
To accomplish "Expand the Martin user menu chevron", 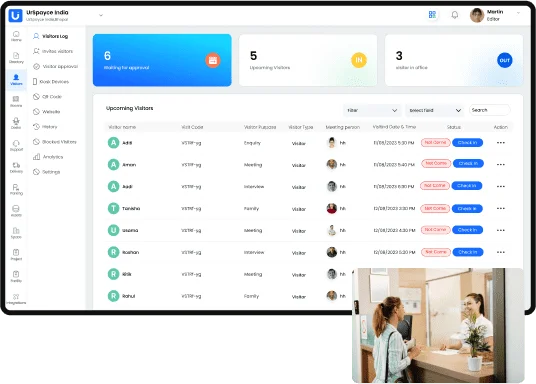I will point(518,13).
